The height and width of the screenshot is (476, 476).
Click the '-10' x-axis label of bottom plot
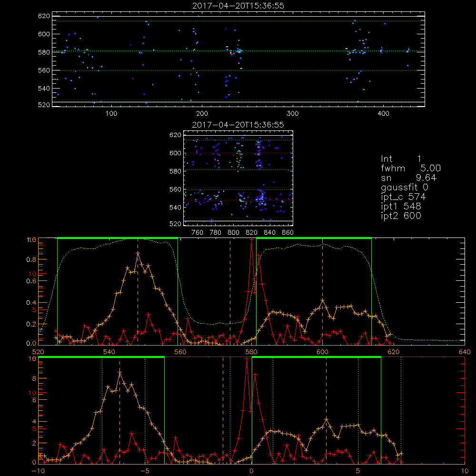[38, 471]
